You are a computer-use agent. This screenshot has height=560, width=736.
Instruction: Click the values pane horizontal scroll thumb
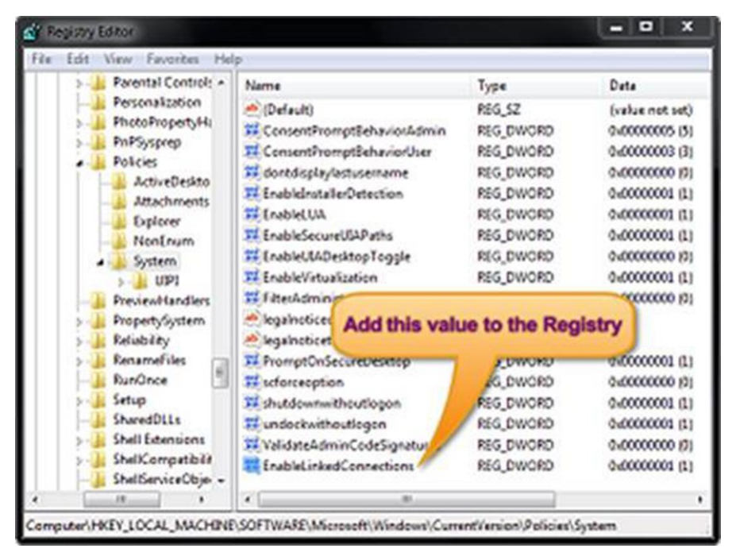click(x=407, y=499)
